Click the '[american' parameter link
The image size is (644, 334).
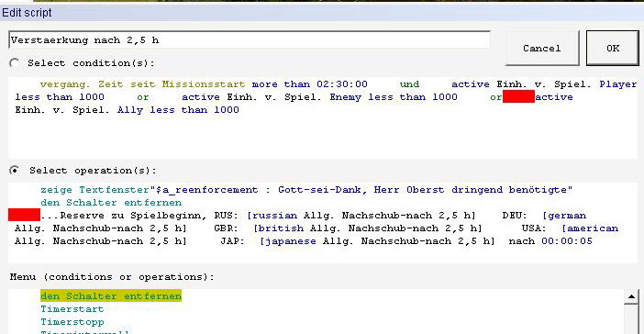[590, 228]
